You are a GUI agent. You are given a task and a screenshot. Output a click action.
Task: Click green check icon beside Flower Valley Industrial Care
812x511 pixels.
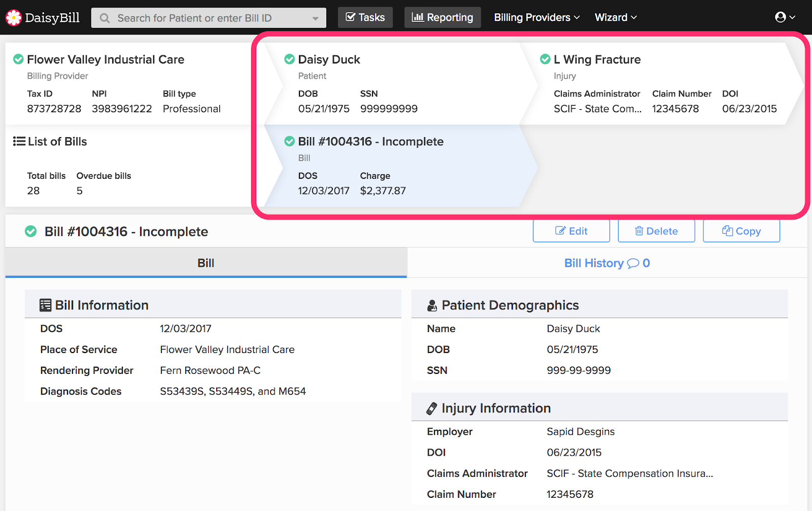(x=18, y=59)
